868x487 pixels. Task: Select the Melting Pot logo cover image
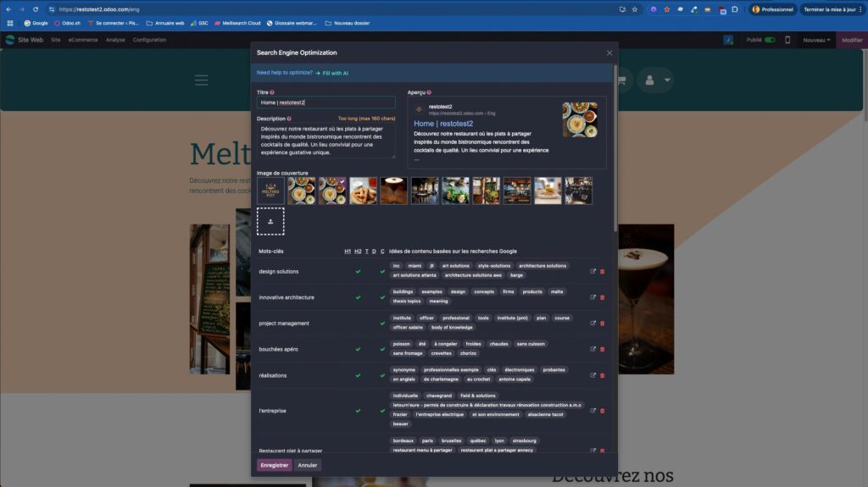pyautogui.click(x=270, y=191)
